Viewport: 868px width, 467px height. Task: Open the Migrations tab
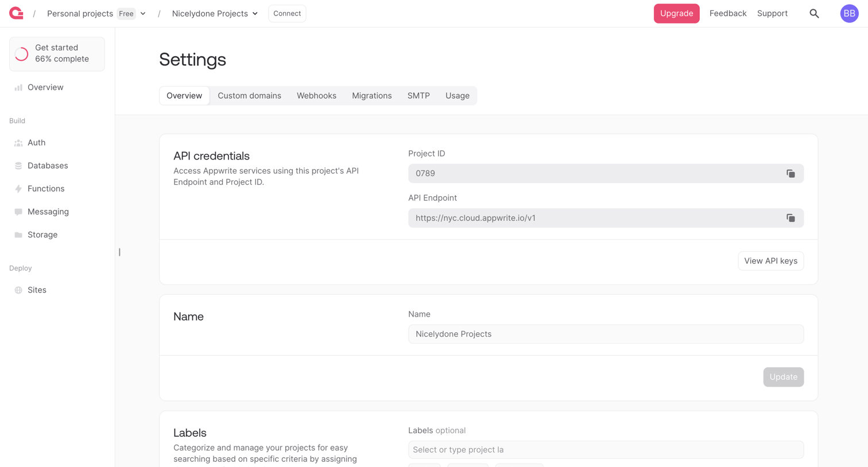371,96
